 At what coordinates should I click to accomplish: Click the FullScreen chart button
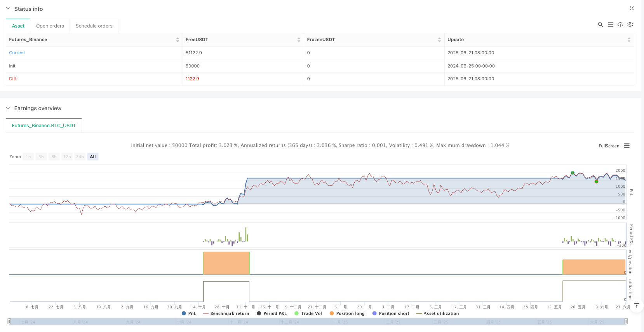click(x=609, y=146)
